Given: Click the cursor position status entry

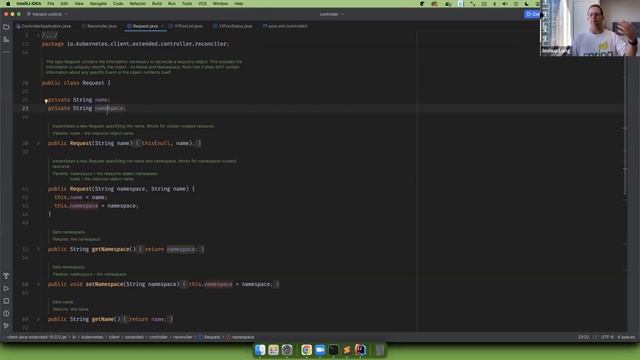Looking at the screenshot, I should (583, 337).
